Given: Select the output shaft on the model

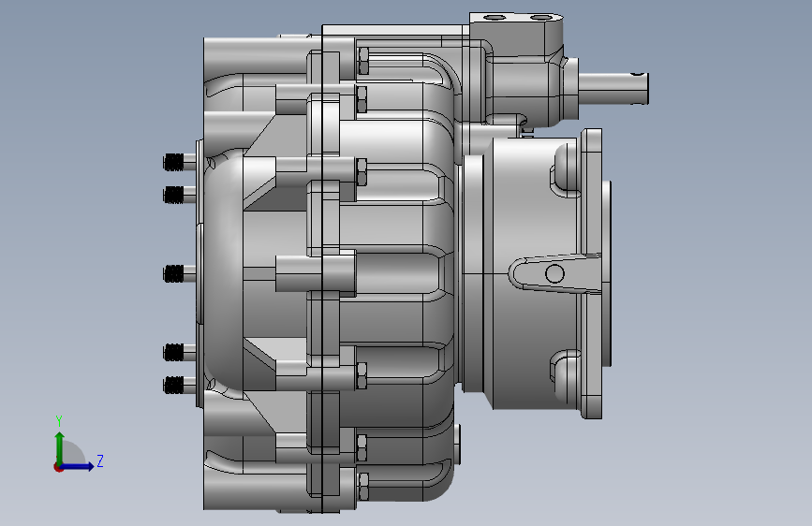Looking at the screenshot, I should tap(613, 89).
